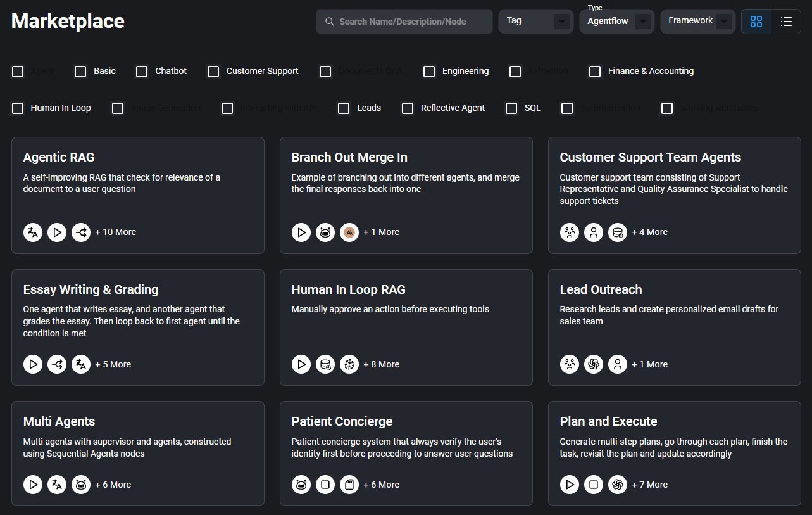Image resolution: width=812 pixels, height=515 pixels.
Task: Open the Human In Loop RAG title
Action: click(x=349, y=289)
